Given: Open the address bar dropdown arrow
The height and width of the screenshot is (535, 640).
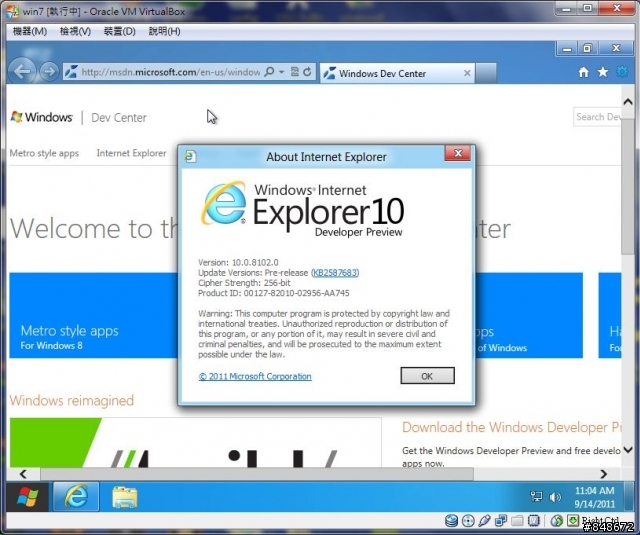Looking at the screenshot, I should [x=282, y=72].
